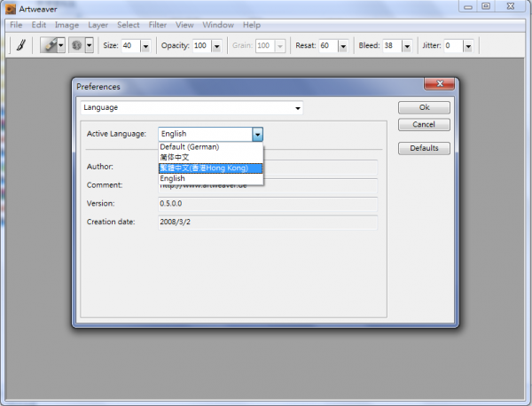Click Ok in Preferences dialog
532x406 pixels.
click(x=424, y=107)
